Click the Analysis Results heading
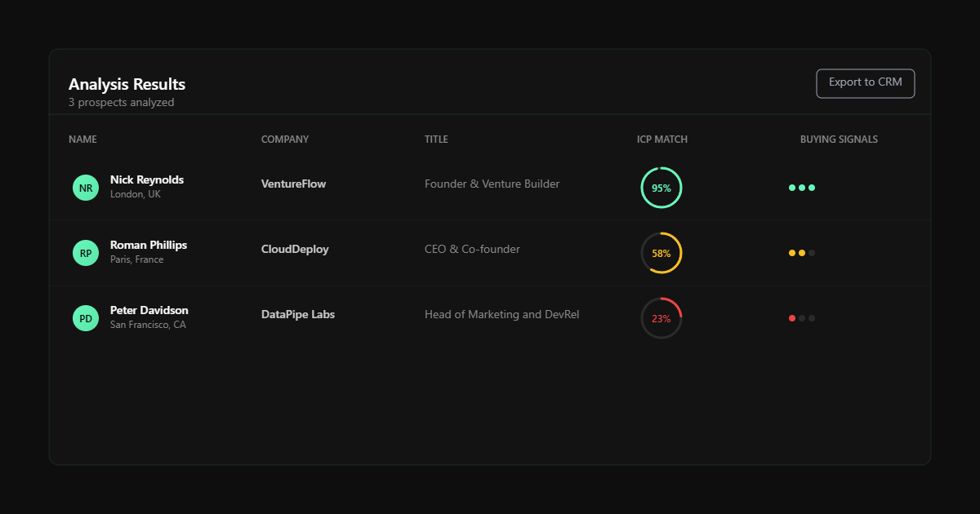The height and width of the screenshot is (514, 980). tap(127, 84)
